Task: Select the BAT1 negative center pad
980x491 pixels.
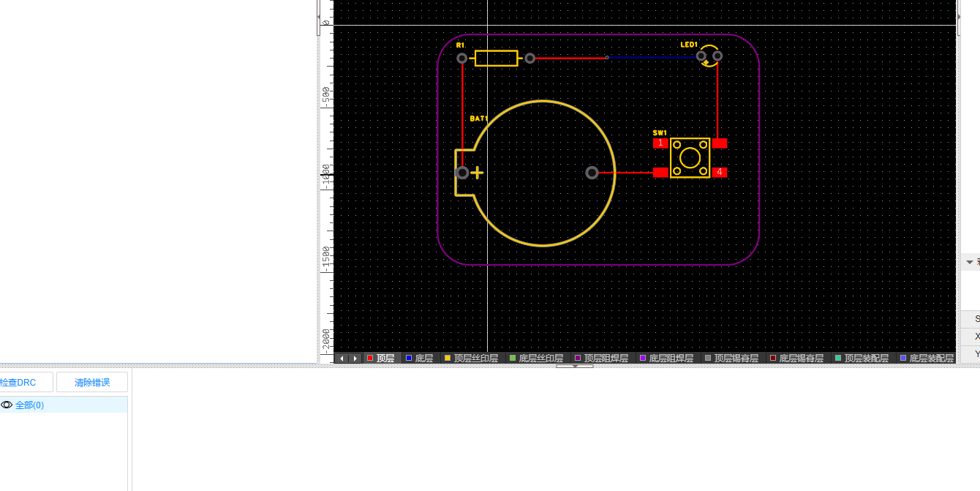Action: [x=592, y=173]
